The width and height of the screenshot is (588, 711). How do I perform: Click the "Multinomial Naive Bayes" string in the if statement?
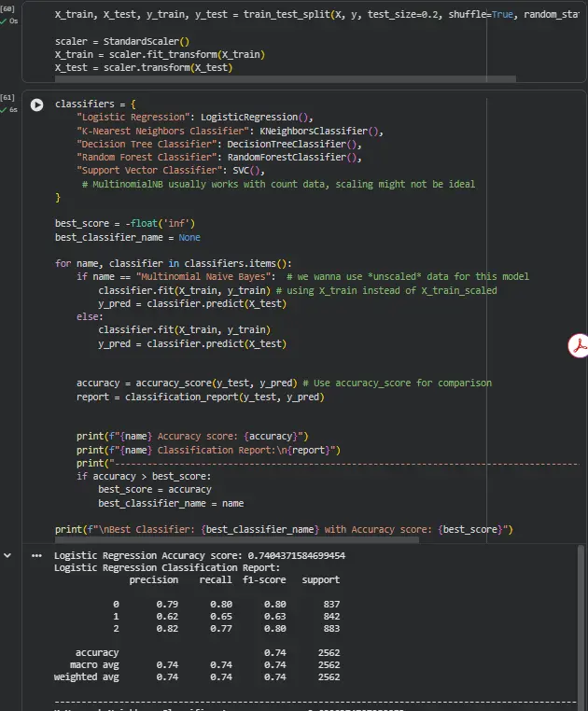[203, 276]
